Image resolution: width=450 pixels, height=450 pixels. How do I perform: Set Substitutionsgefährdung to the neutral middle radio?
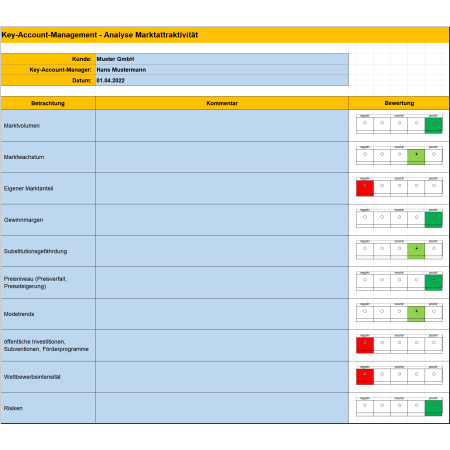click(399, 248)
